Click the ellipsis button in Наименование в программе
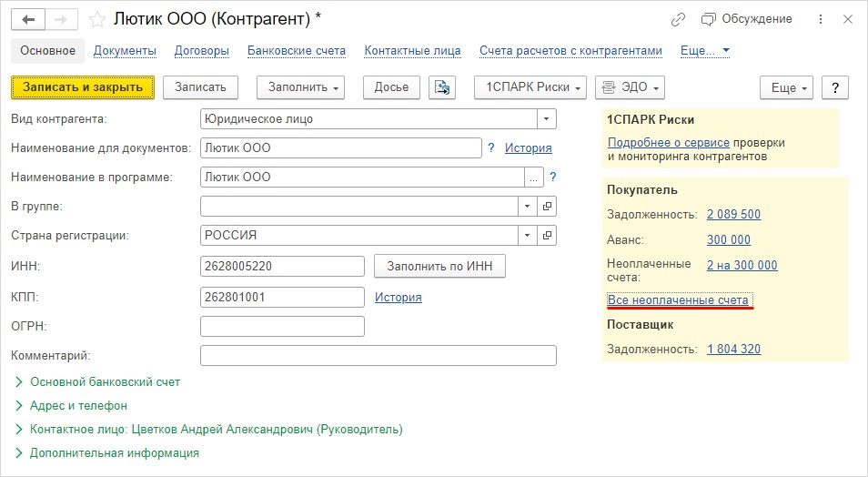The image size is (868, 477). click(534, 178)
